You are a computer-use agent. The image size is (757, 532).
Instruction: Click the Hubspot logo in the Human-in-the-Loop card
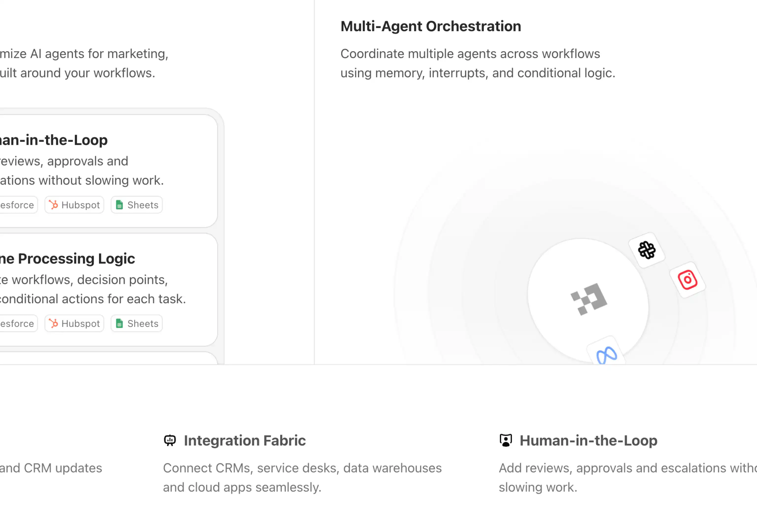(x=53, y=205)
